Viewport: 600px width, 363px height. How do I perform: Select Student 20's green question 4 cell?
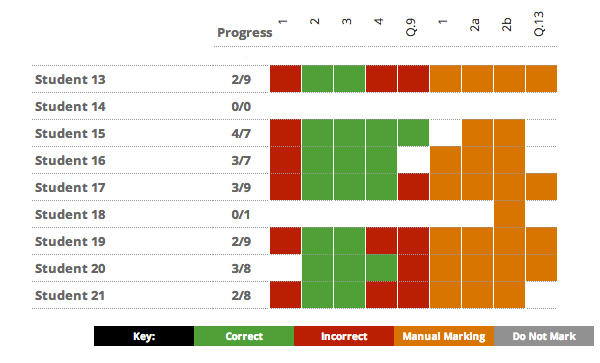click(x=381, y=268)
